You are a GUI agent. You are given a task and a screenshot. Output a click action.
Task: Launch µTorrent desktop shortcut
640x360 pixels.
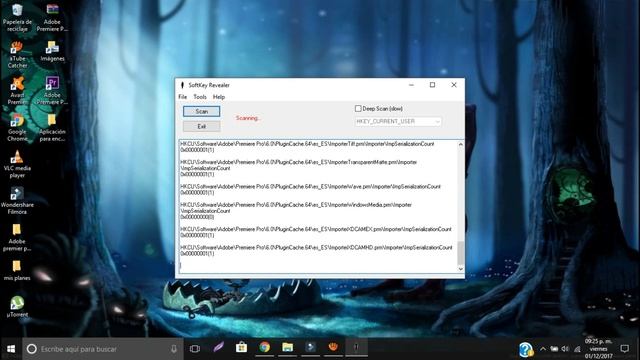[17, 307]
